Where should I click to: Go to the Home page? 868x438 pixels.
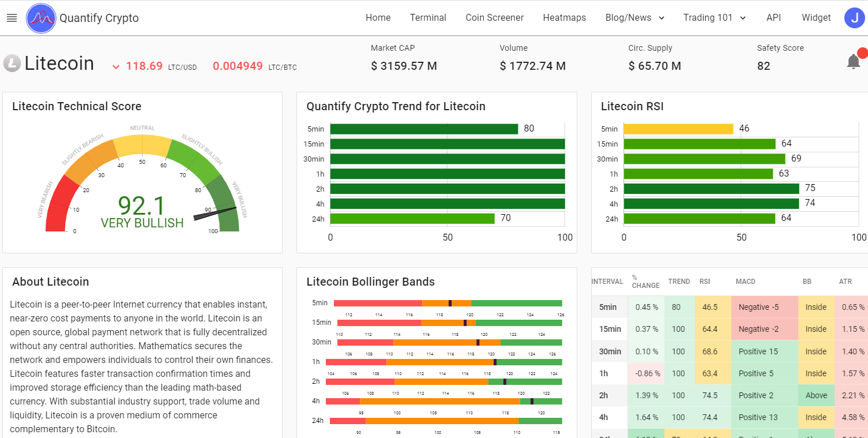tap(378, 17)
